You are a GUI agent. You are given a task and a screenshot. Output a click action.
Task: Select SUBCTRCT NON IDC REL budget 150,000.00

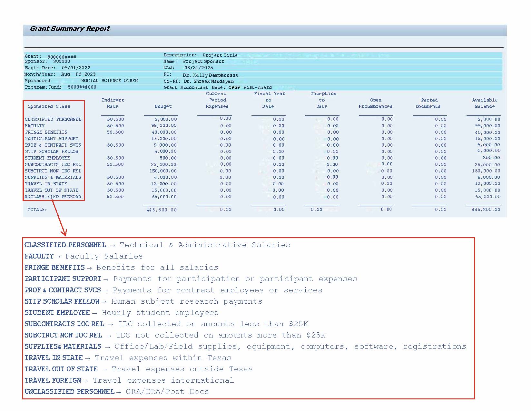(x=163, y=171)
